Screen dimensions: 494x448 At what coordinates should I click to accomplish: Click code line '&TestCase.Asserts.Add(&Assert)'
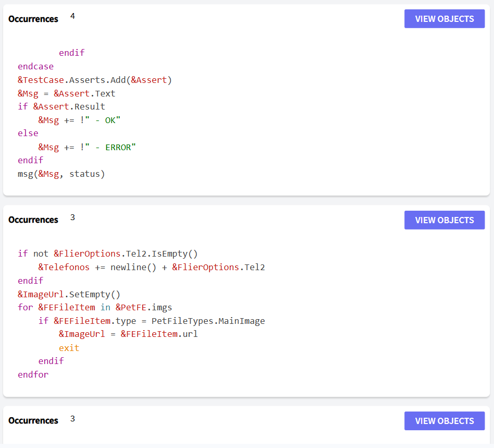pyautogui.click(x=95, y=80)
